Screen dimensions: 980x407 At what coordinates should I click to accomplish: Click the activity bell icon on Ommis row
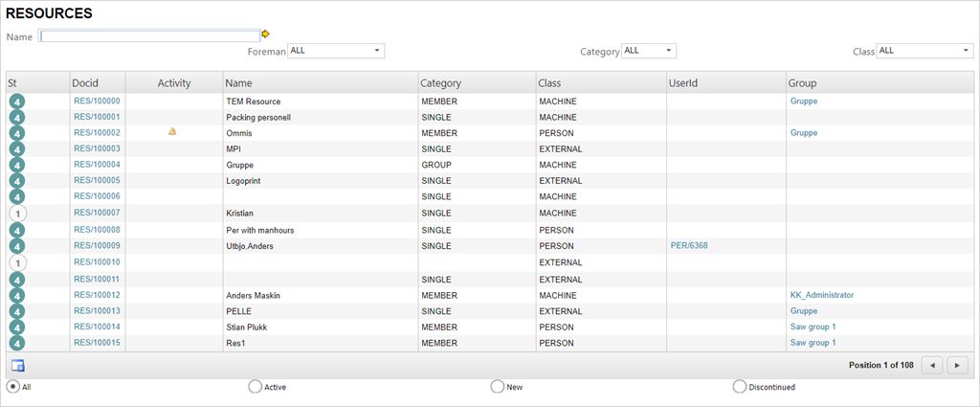coord(172,131)
